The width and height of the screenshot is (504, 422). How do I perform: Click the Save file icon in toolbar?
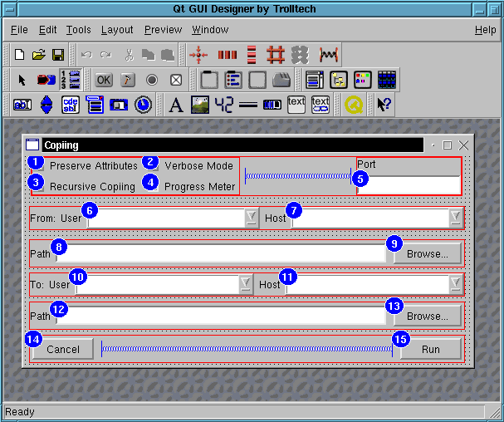58,55
